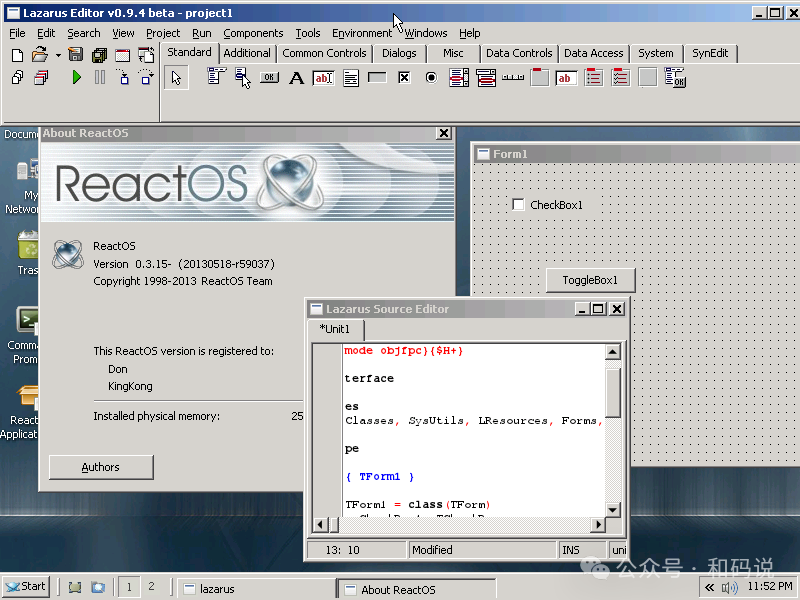Click the source editor scroll left arrow

pyautogui.click(x=320, y=524)
